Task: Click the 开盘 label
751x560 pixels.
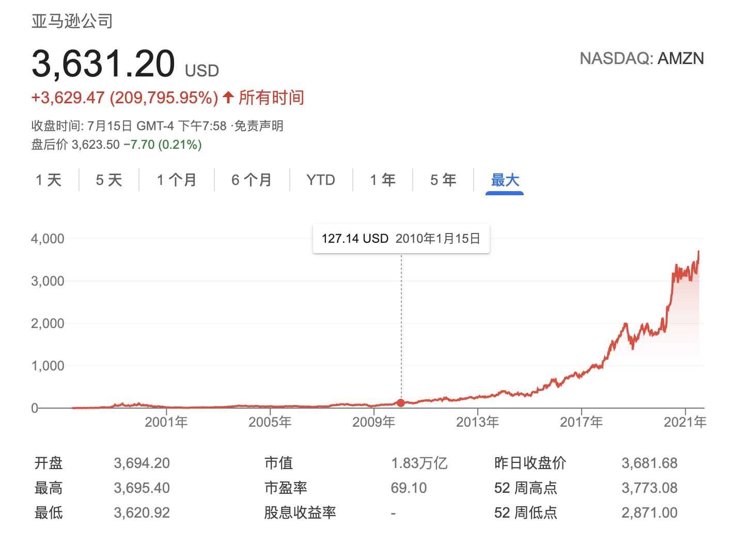Action: 49,463
